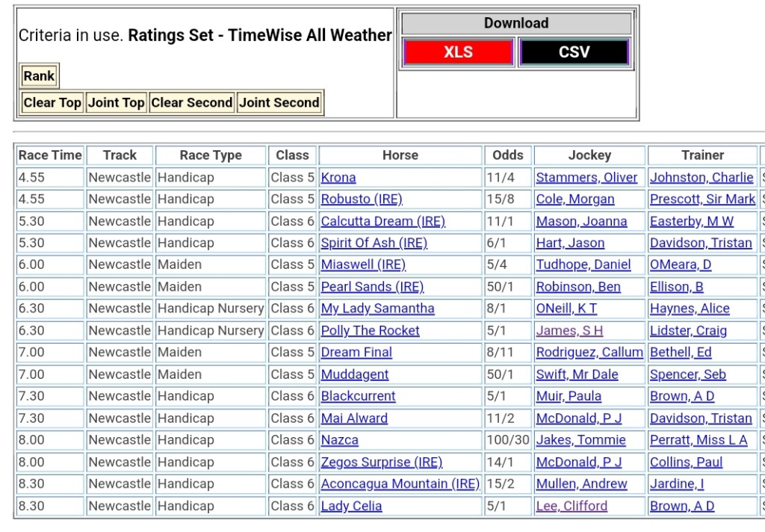Select the Joint Top filter
This screenshot has width=765, height=532.
pyautogui.click(x=116, y=103)
